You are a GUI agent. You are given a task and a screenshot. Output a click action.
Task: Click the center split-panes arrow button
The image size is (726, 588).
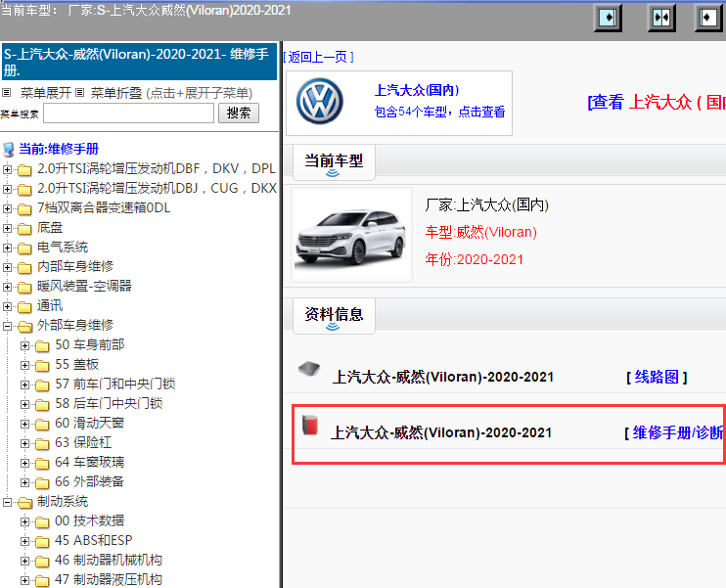click(661, 18)
